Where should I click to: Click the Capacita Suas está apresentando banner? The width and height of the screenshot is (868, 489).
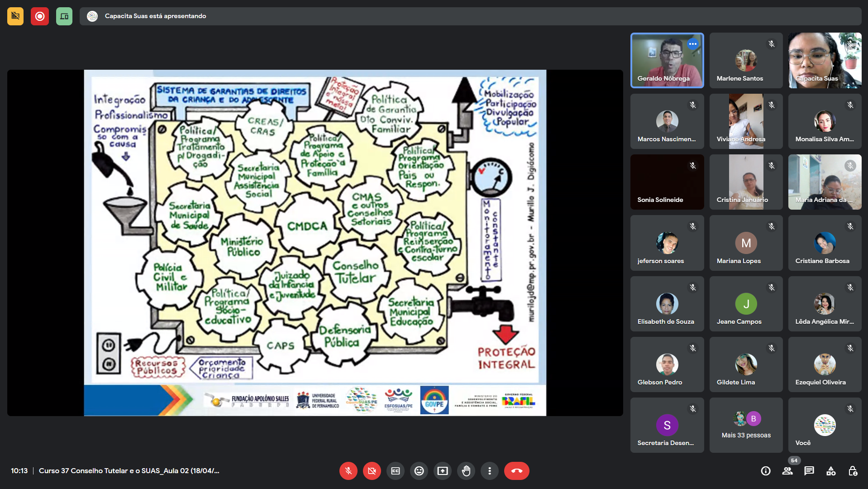click(155, 16)
